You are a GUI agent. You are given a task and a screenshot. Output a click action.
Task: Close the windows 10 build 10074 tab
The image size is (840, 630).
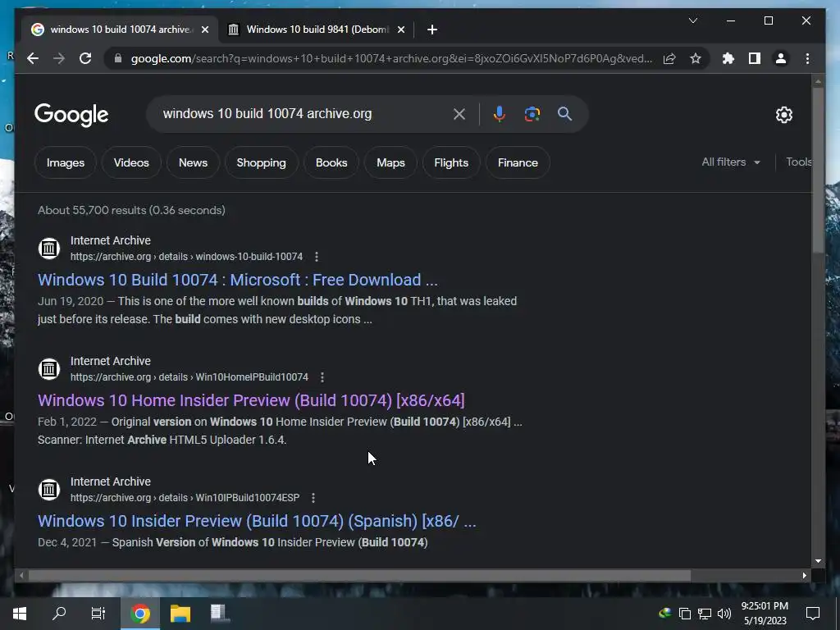(x=204, y=30)
